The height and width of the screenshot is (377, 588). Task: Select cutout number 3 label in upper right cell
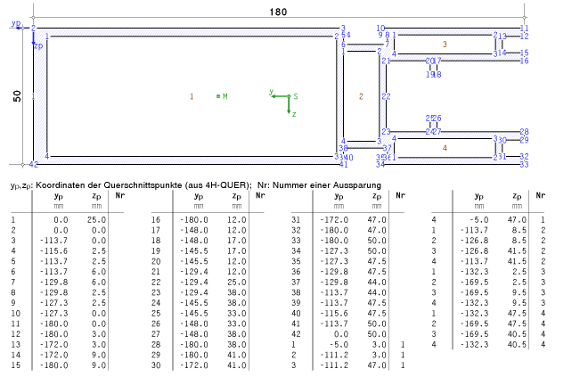point(444,44)
